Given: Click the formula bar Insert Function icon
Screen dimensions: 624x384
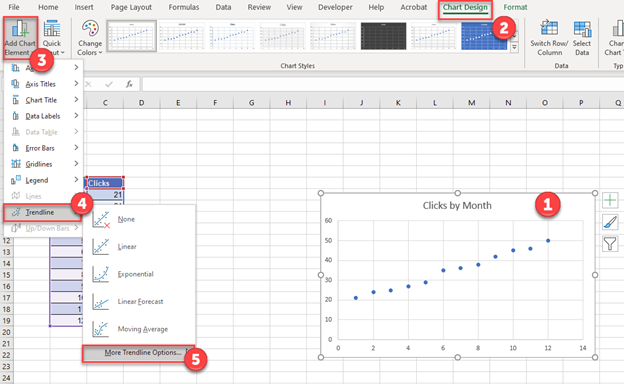Looking at the screenshot, I should [x=129, y=84].
